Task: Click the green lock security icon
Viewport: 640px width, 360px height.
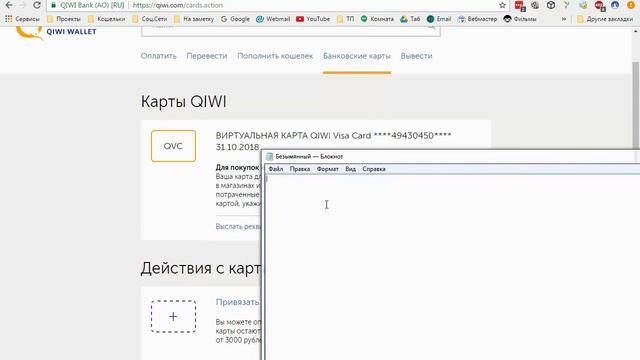Action: click(x=53, y=5)
